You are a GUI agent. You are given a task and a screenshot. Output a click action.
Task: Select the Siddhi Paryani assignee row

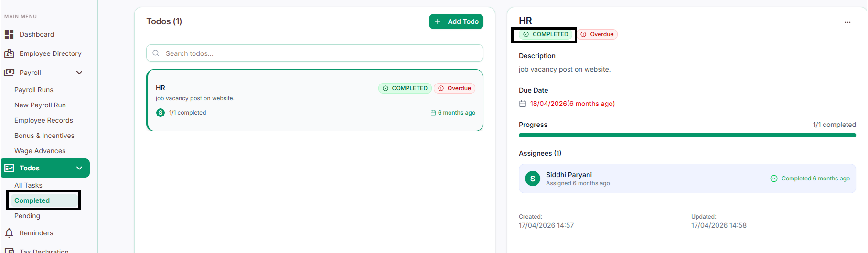tap(687, 179)
